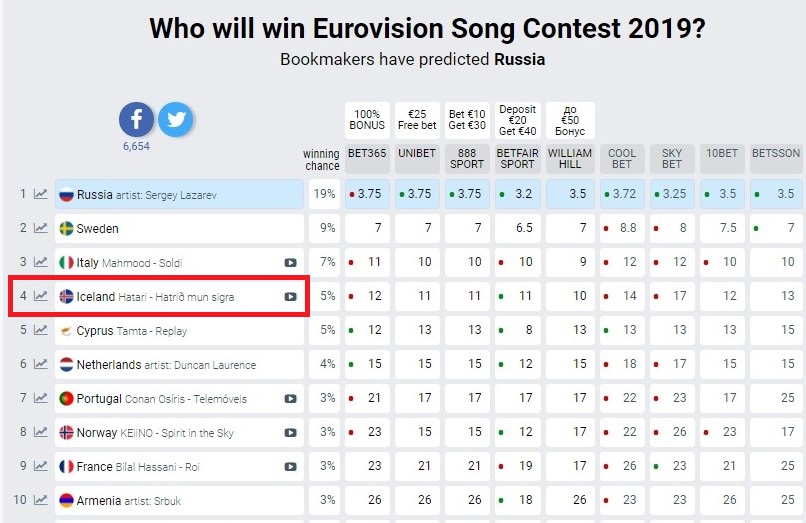Open Armenia's odds trend chart icon
806x523 pixels.
(41, 499)
